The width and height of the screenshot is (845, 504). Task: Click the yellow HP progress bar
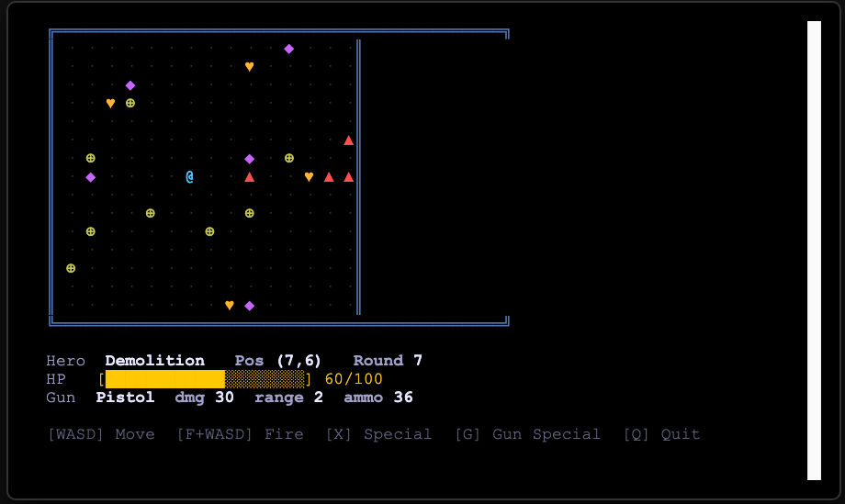click(205, 379)
